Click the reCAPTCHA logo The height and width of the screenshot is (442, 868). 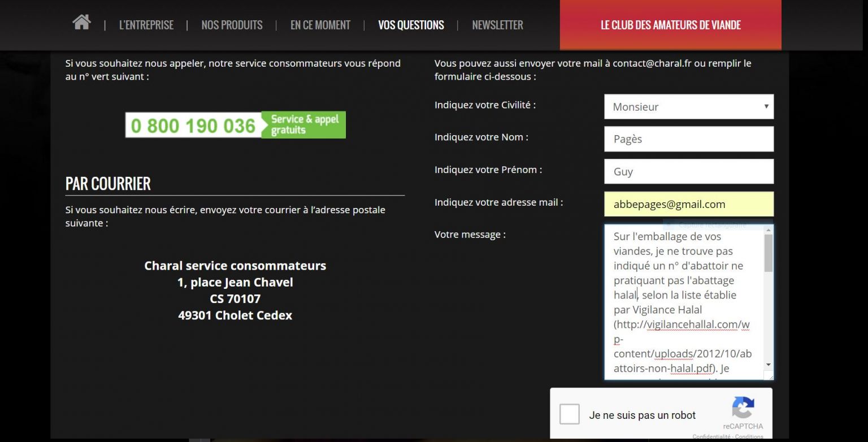(x=743, y=408)
